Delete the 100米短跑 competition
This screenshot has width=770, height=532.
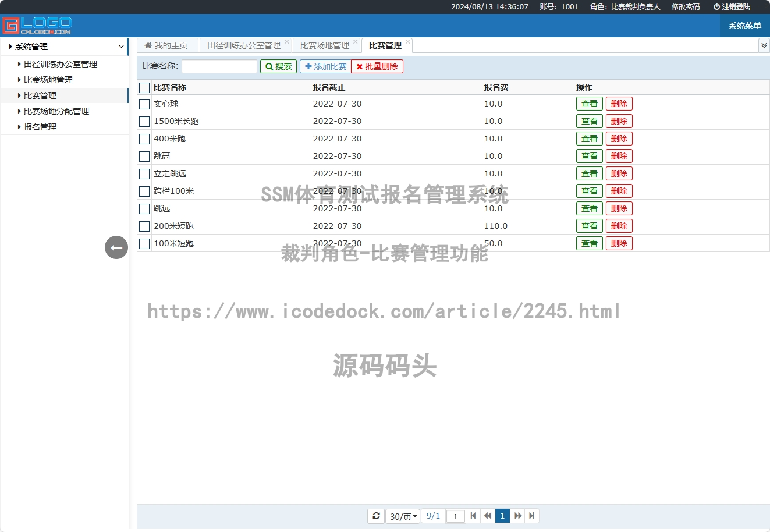coord(619,243)
